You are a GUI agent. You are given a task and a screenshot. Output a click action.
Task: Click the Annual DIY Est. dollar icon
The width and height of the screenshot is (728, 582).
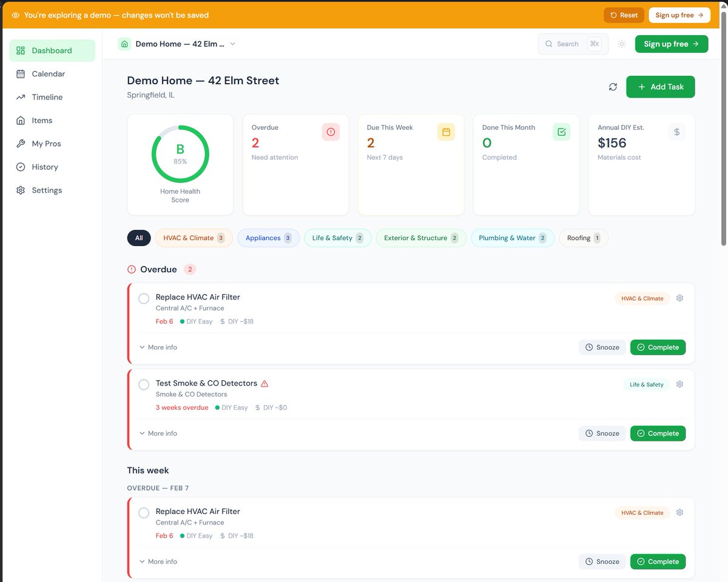[x=676, y=132]
